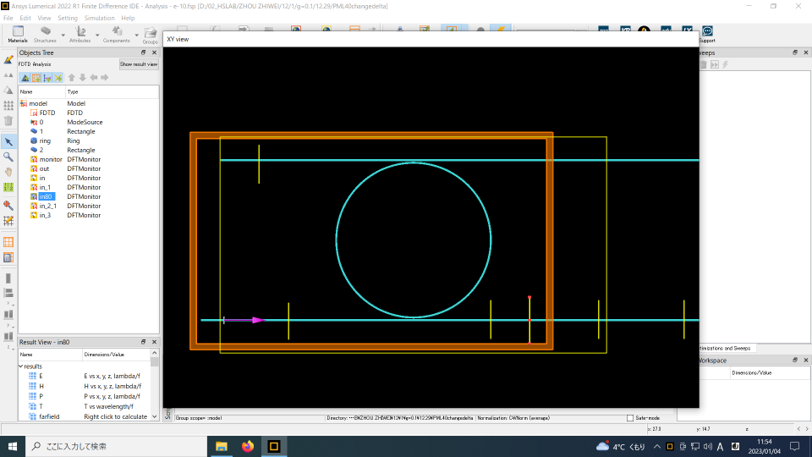Select the FDTD item in Objects Tree
812x457 pixels.
[47, 113]
